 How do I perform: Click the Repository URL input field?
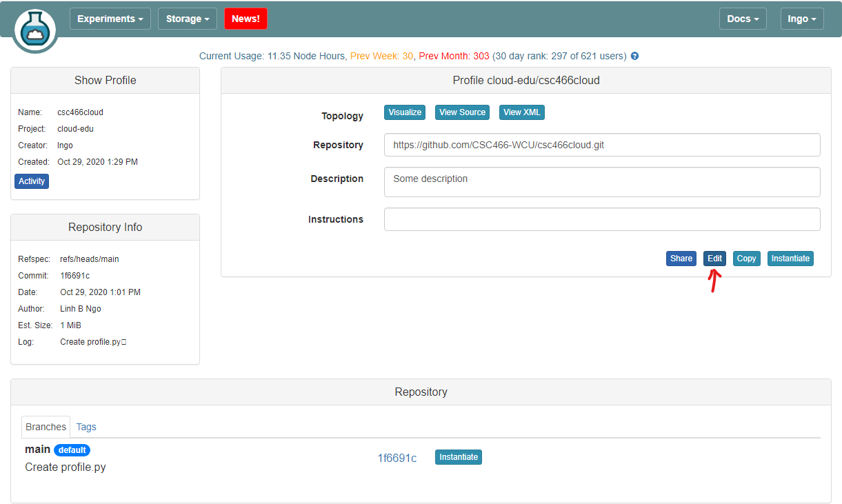601,145
